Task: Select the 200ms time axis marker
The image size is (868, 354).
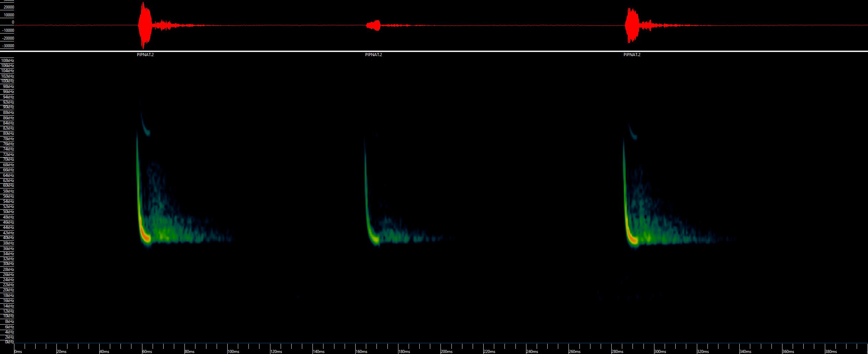Action: click(x=447, y=351)
